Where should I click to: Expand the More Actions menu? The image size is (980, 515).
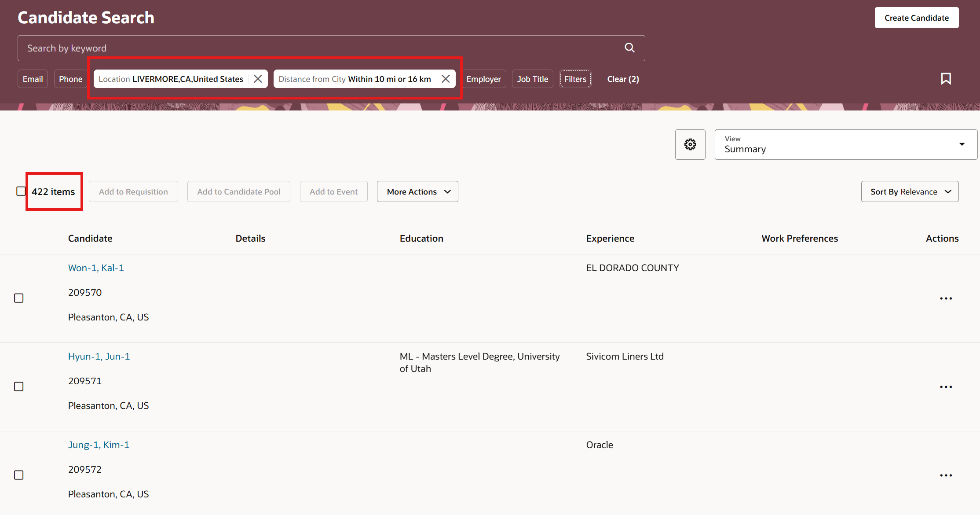tap(417, 191)
